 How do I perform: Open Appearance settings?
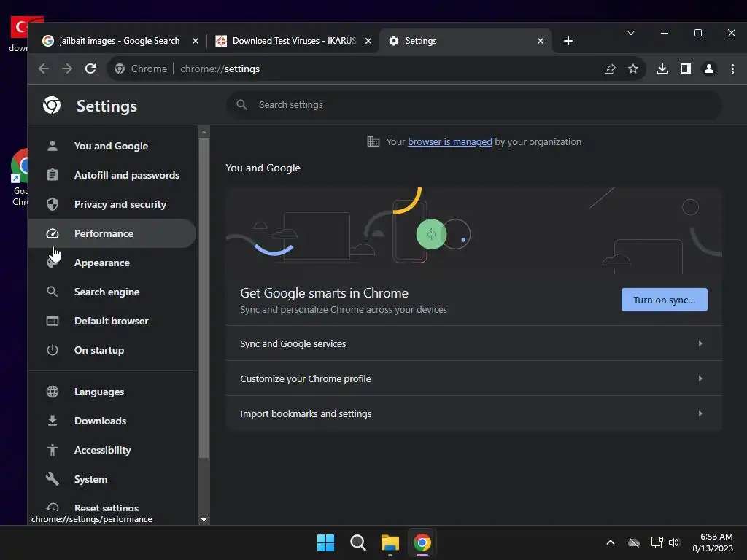tap(112, 262)
